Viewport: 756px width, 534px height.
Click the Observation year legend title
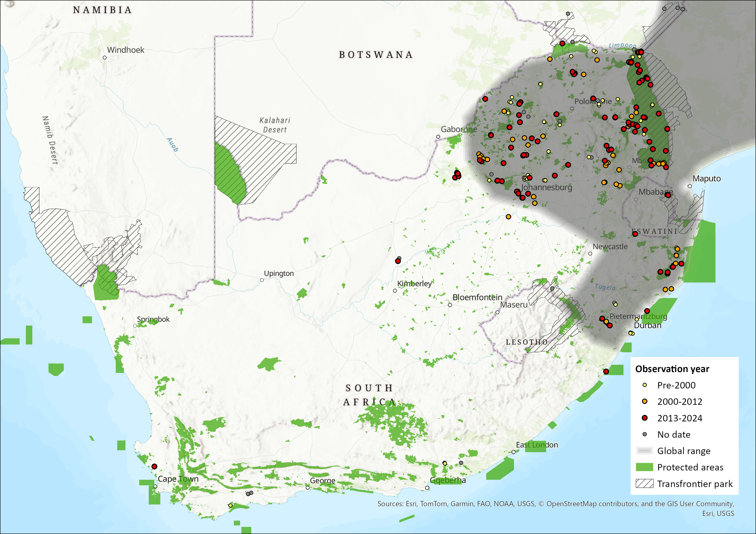672,369
